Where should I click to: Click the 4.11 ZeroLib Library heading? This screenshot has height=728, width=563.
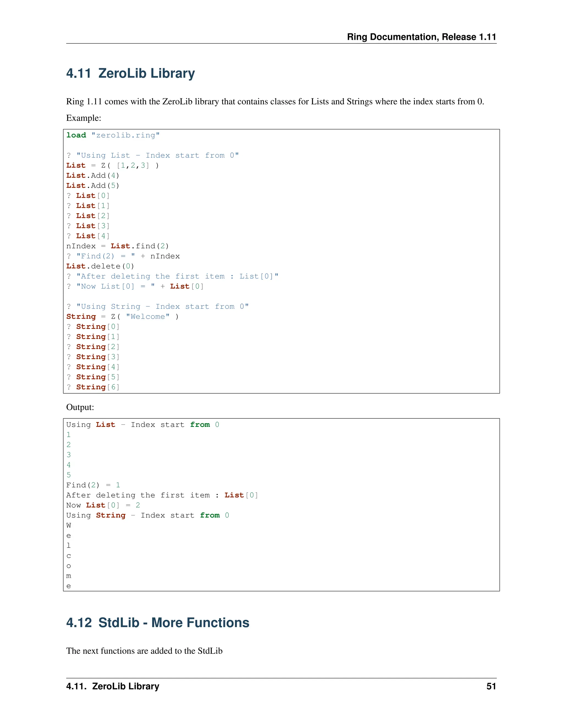[x=130, y=73]
